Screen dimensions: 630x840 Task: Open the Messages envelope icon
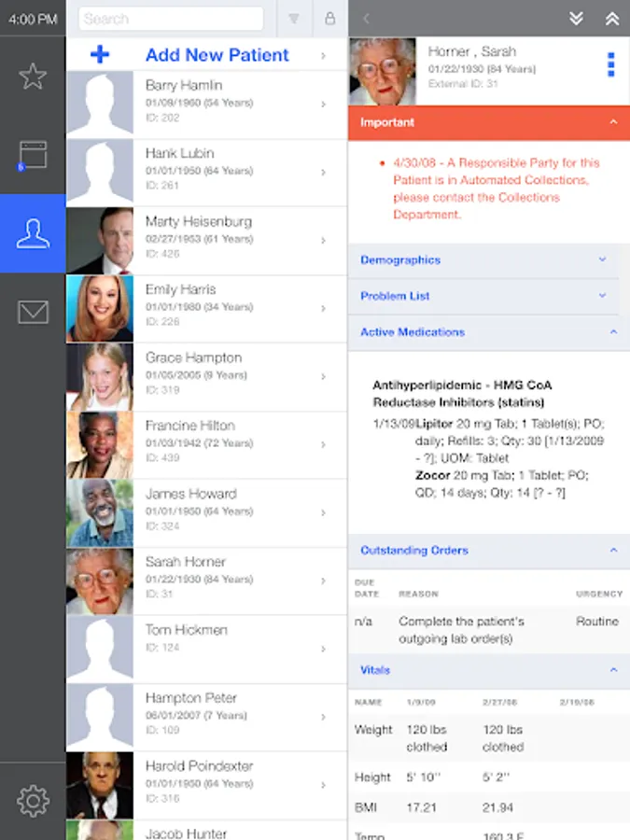pyautogui.click(x=33, y=312)
